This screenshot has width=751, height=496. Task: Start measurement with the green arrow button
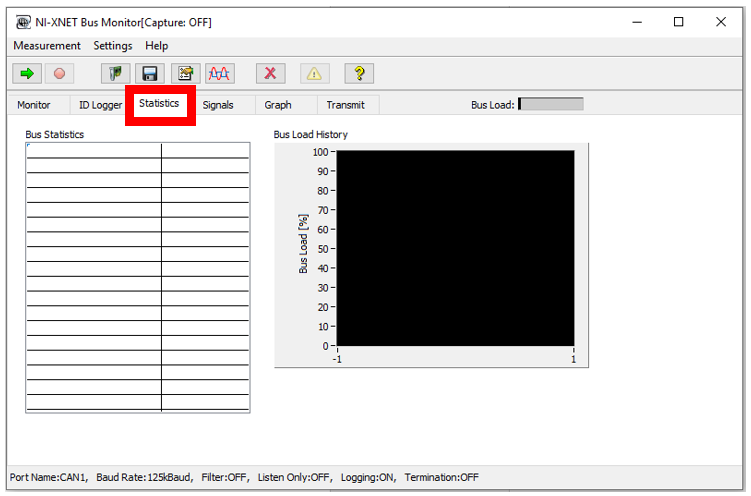(27, 73)
